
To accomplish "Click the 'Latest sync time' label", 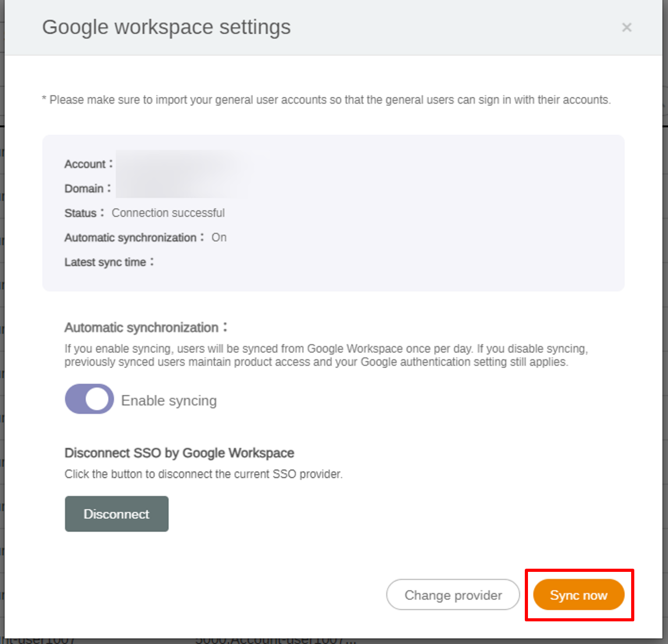I will (x=109, y=262).
